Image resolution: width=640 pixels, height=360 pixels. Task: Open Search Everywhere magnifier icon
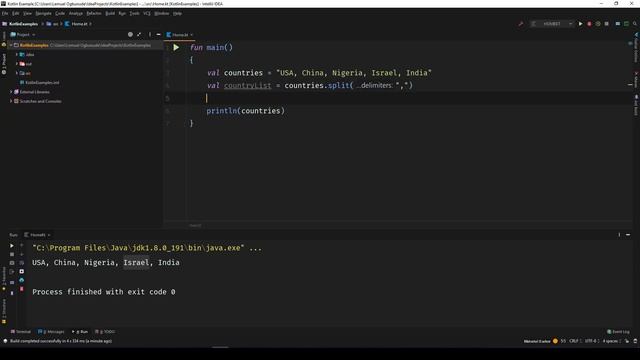(635, 24)
